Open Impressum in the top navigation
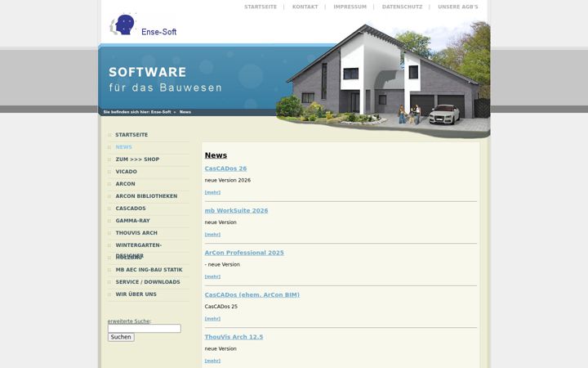Screen dimensions: 588x368 click(350, 7)
